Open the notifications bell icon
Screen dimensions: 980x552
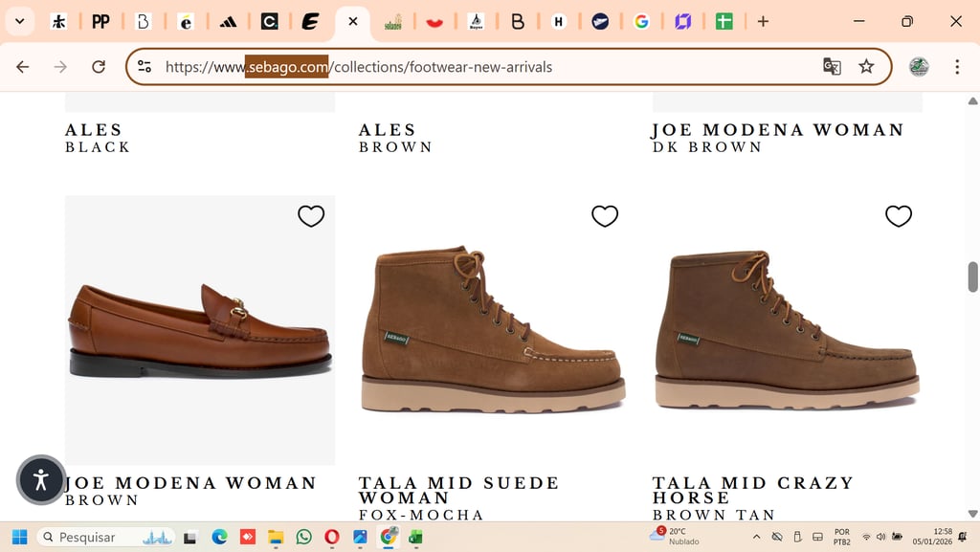pyautogui.click(x=963, y=537)
